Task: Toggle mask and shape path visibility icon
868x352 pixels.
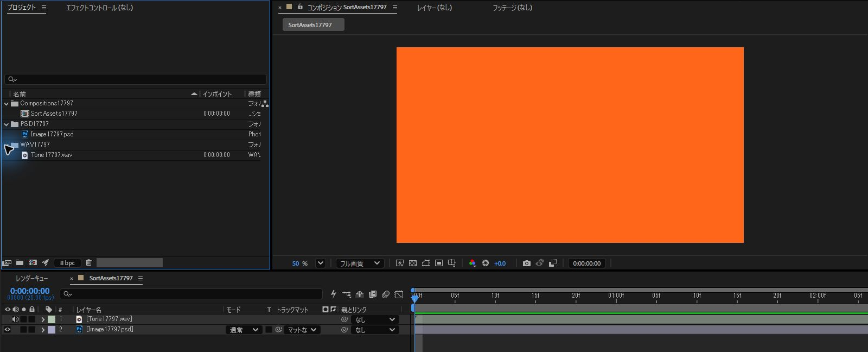Action: 426,263
